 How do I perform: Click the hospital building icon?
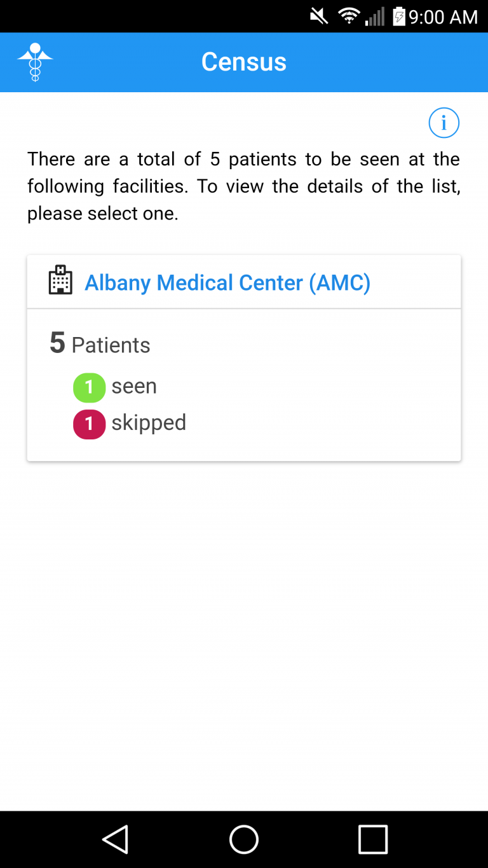pyautogui.click(x=60, y=281)
